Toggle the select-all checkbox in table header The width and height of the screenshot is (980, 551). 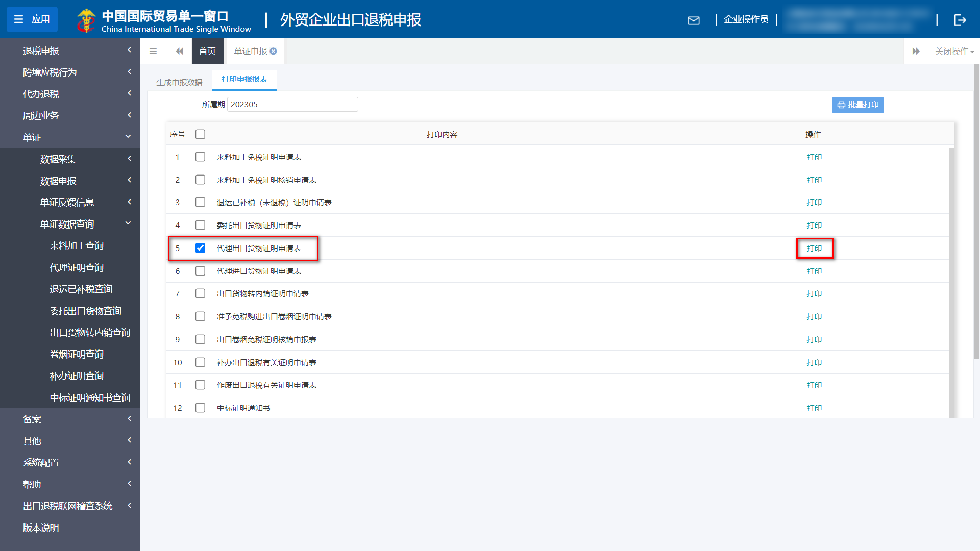[200, 134]
